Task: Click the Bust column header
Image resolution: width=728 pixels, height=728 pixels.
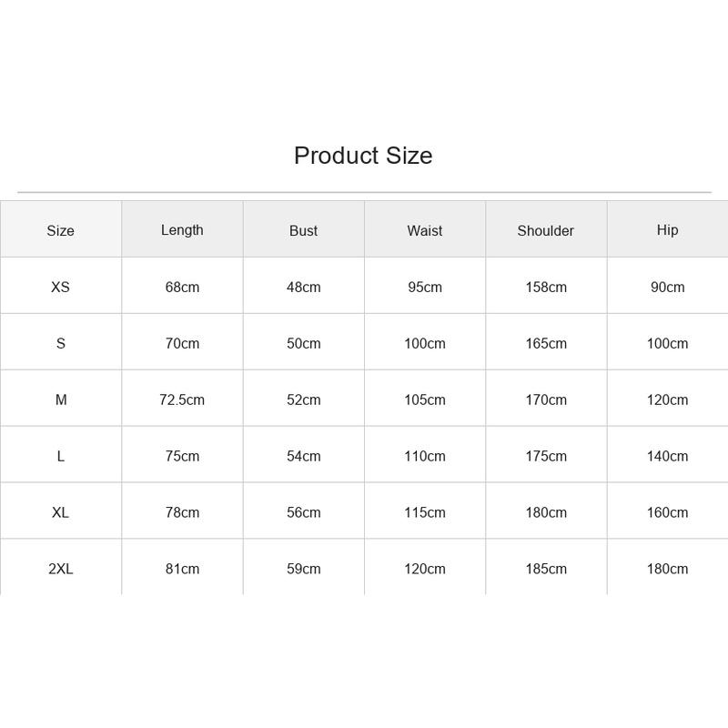Action: 303,231
